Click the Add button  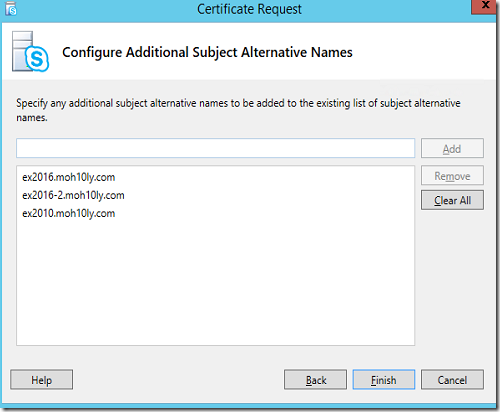pos(452,148)
